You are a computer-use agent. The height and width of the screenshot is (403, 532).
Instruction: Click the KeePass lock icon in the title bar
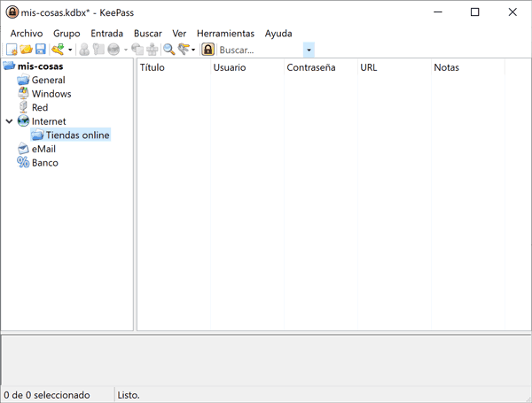pyautogui.click(x=12, y=12)
